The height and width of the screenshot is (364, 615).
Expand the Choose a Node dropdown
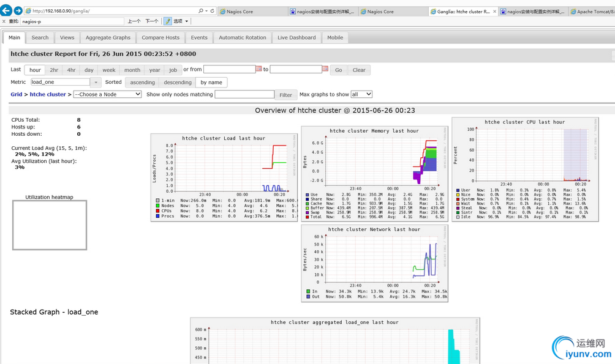[x=107, y=94]
